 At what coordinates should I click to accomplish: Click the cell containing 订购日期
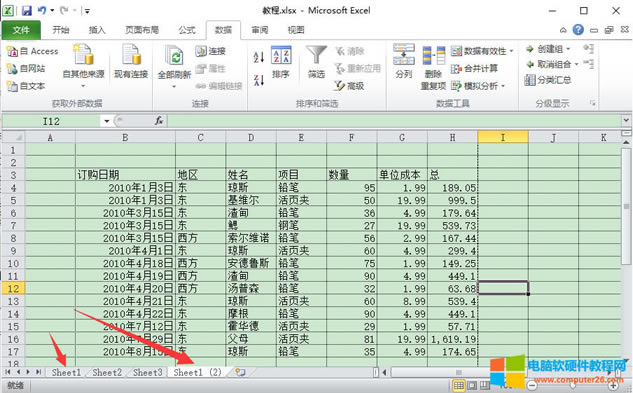tap(125, 175)
